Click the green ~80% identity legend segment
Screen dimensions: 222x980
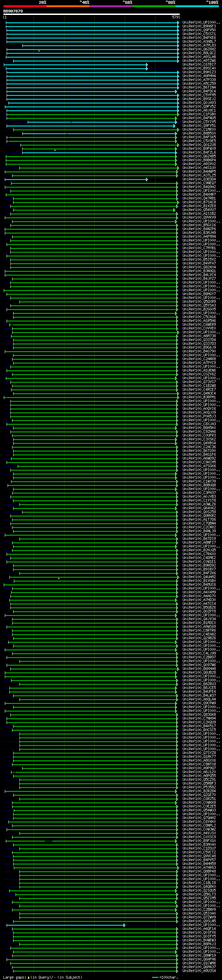(x=154, y=6)
